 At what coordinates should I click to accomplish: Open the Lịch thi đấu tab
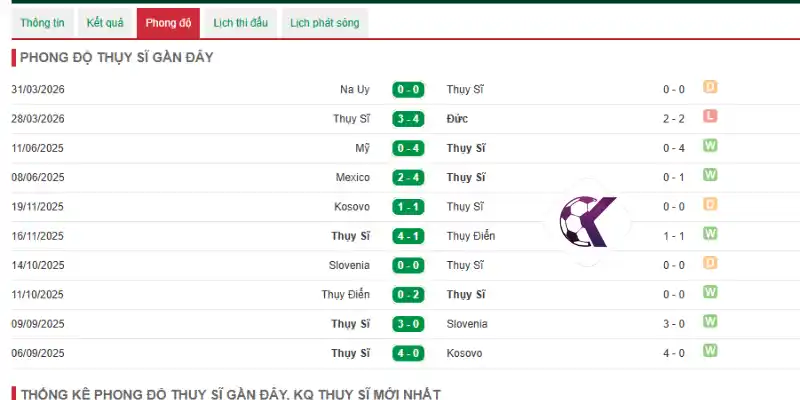point(241,23)
